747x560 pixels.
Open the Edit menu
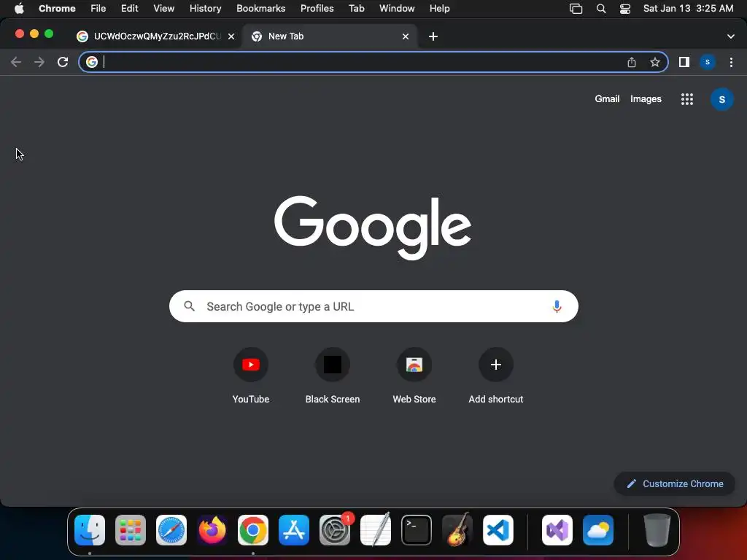coord(129,8)
